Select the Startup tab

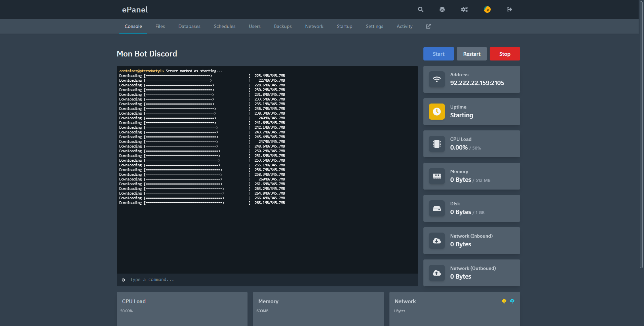point(344,26)
